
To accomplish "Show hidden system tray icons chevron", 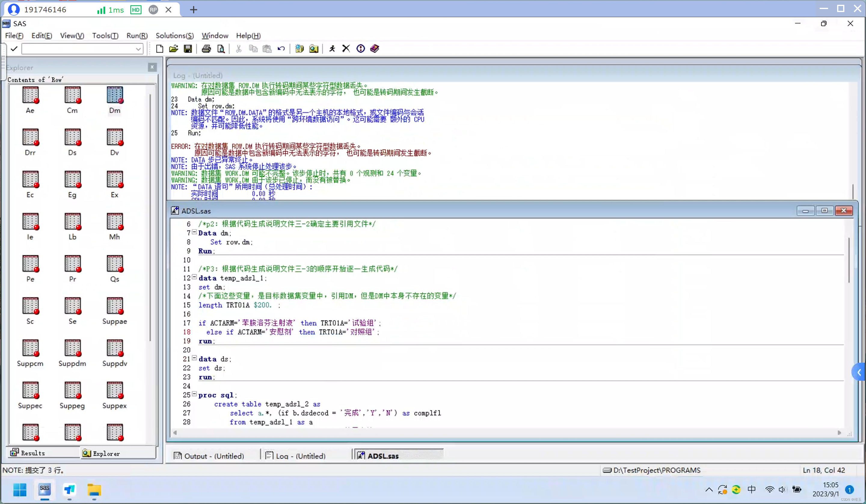I will pos(709,490).
